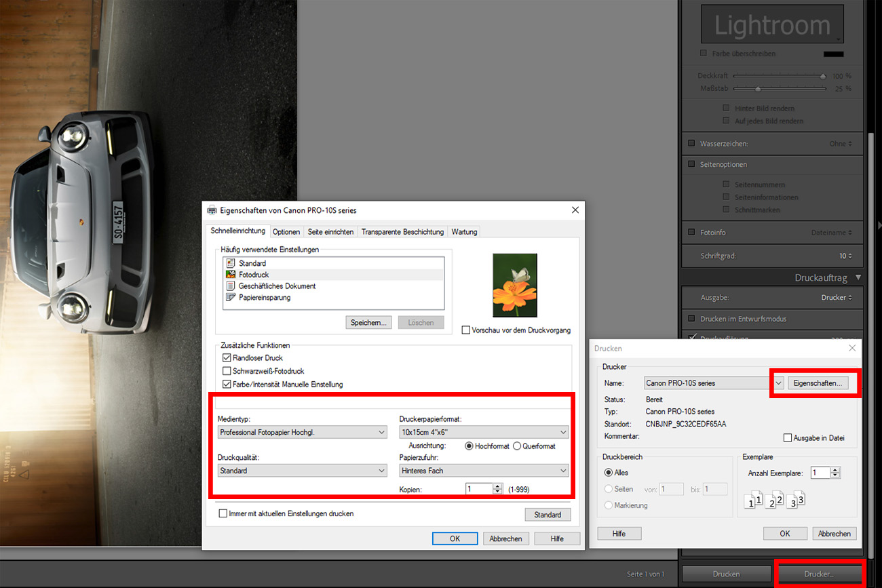Switch to the Seite einrichten tab
Screen dimensions: 882x588
click(330, 232)
